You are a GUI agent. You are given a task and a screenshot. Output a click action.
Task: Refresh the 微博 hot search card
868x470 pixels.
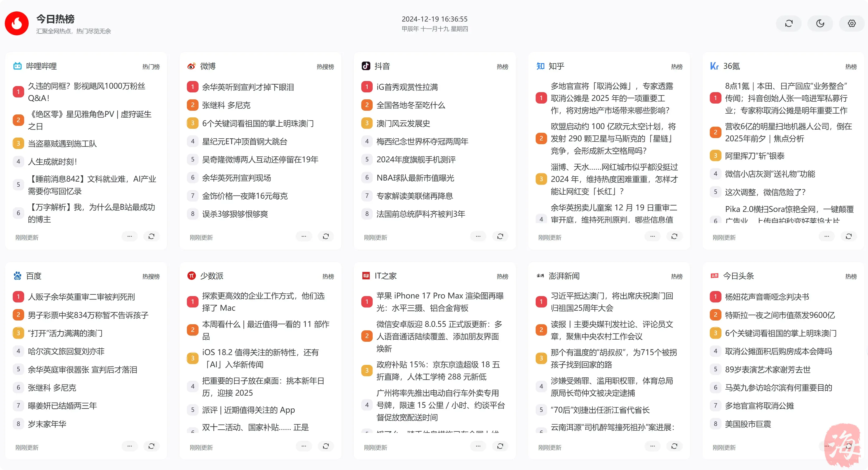coord(325,236)
